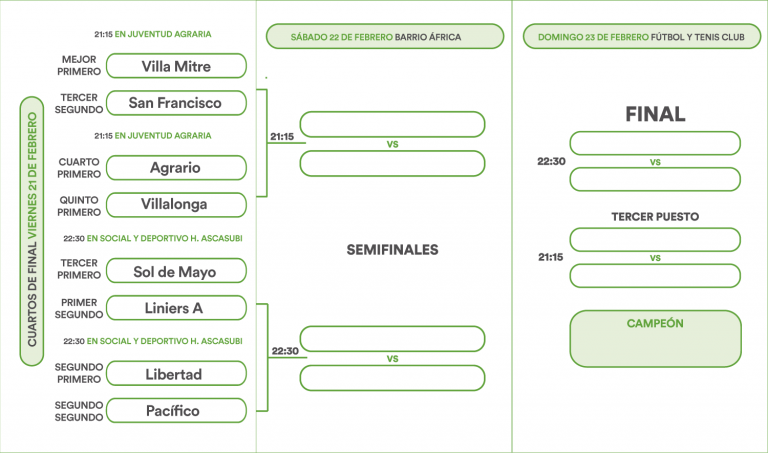This screenshot has width=768, height=453.
Task: Select the Pacífico team box
Action: tap(175, 410)
